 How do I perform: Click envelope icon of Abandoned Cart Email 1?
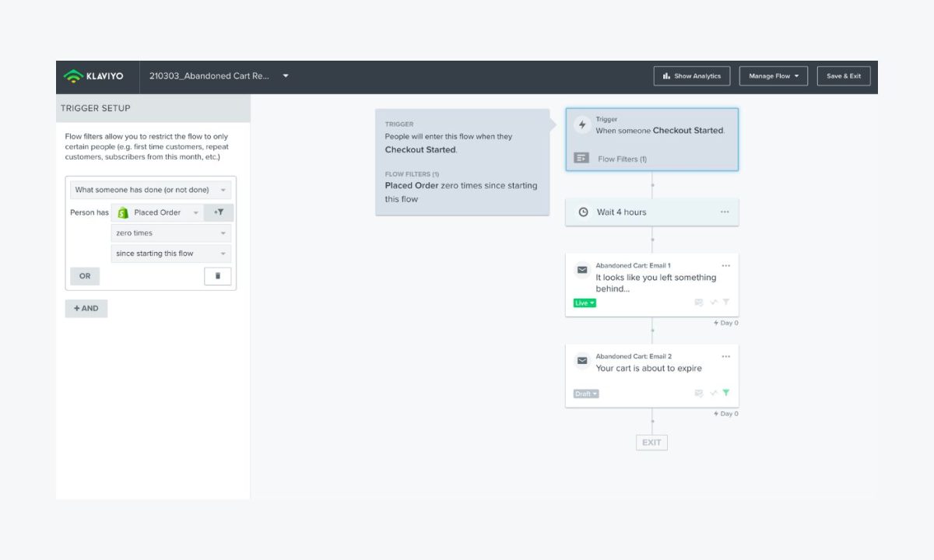[x=582, y=271]
